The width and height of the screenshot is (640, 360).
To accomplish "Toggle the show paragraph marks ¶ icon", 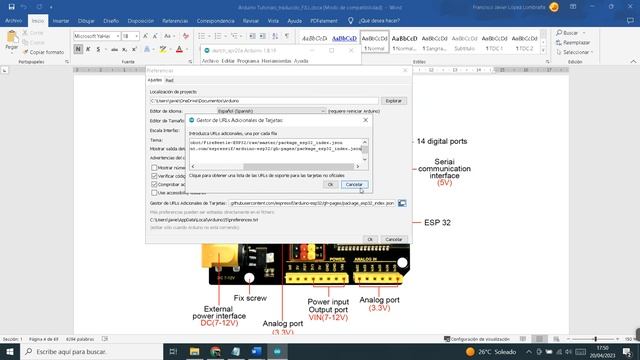I will [287, 36].
